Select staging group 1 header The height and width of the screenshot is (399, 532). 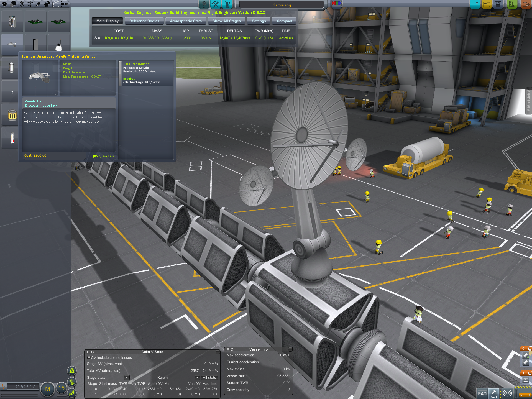coord(526,373)
